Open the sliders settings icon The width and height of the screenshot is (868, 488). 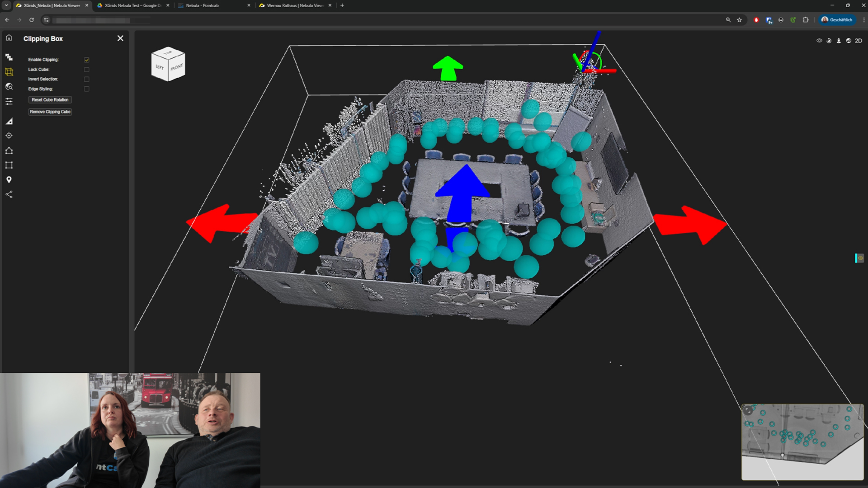[9, 102]
